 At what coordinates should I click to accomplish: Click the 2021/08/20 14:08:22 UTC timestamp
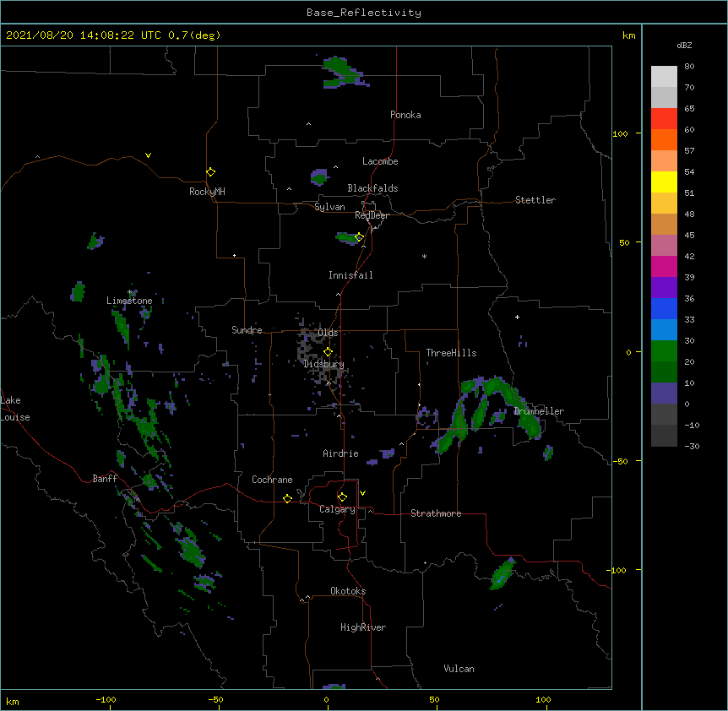pyautogui.click(x=84, y=35)
